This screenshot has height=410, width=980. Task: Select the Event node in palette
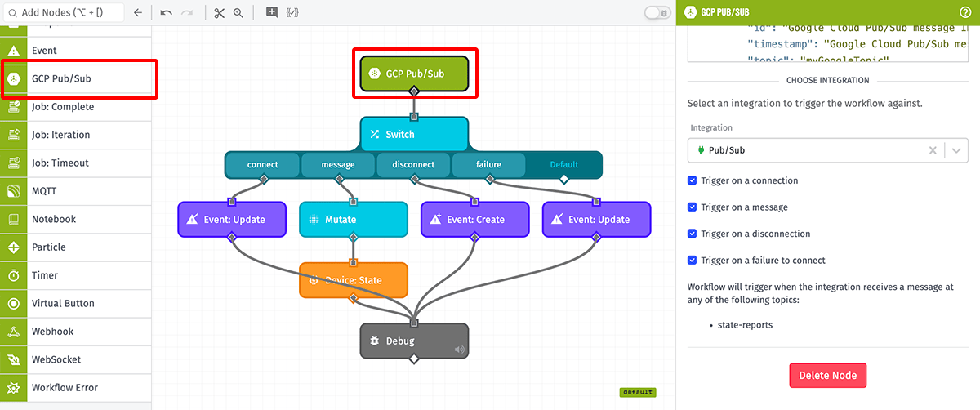click(76, 51)
